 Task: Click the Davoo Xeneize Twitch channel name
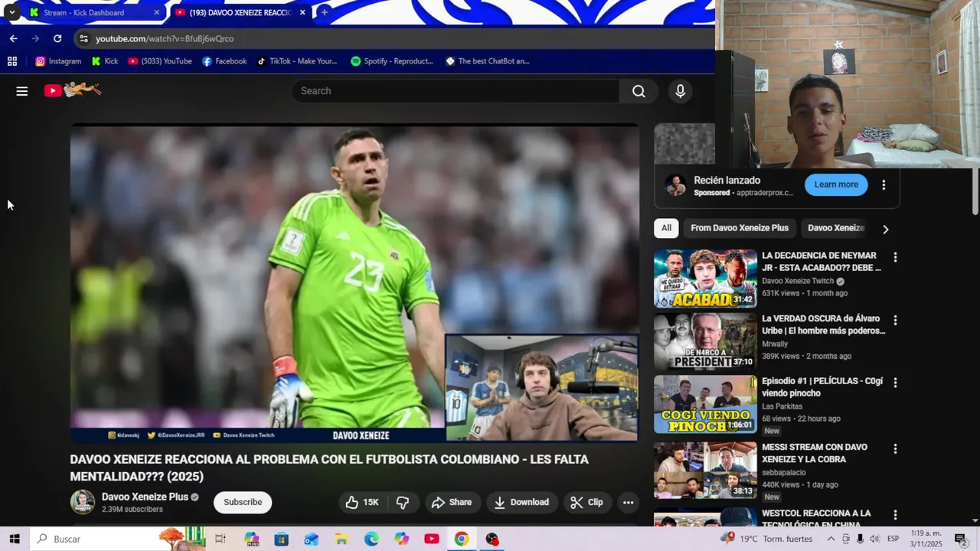click(797, 281)
